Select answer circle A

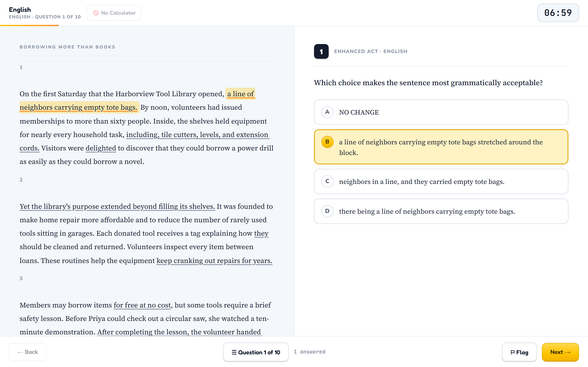(327, 112)
